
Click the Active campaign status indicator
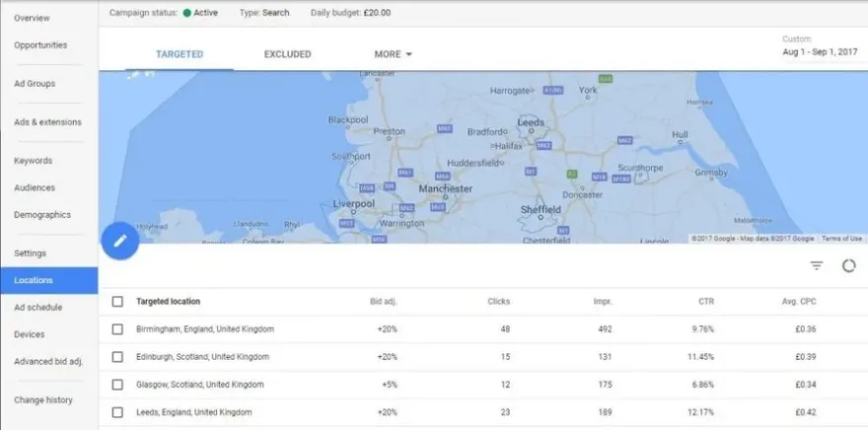pyautogui.click(x=200, y=12)
